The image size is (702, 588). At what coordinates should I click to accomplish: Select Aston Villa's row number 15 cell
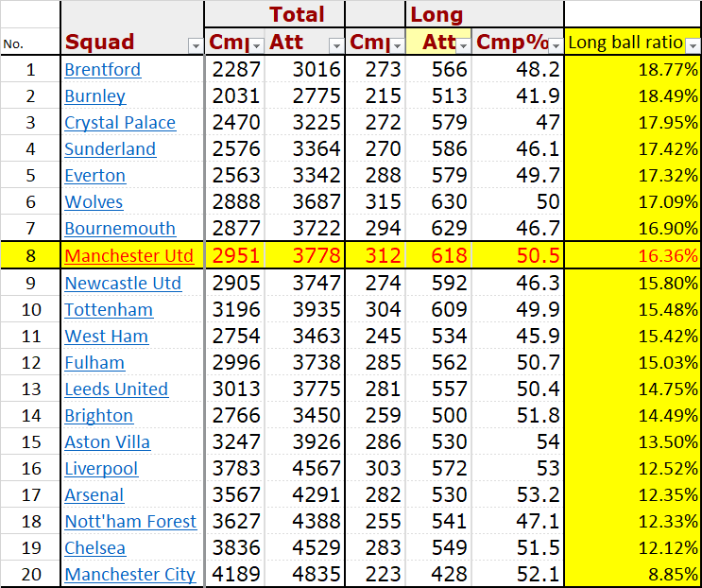tap(30, 442)
